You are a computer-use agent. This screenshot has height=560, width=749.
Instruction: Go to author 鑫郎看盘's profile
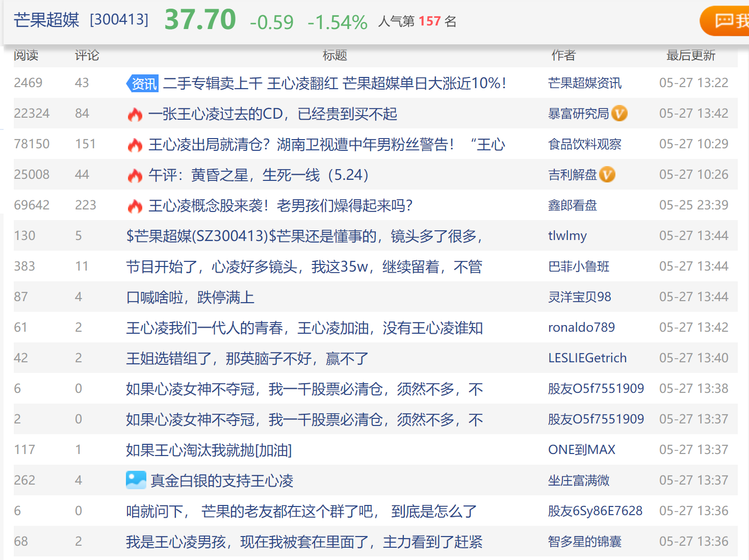click(x=573, y=205)
